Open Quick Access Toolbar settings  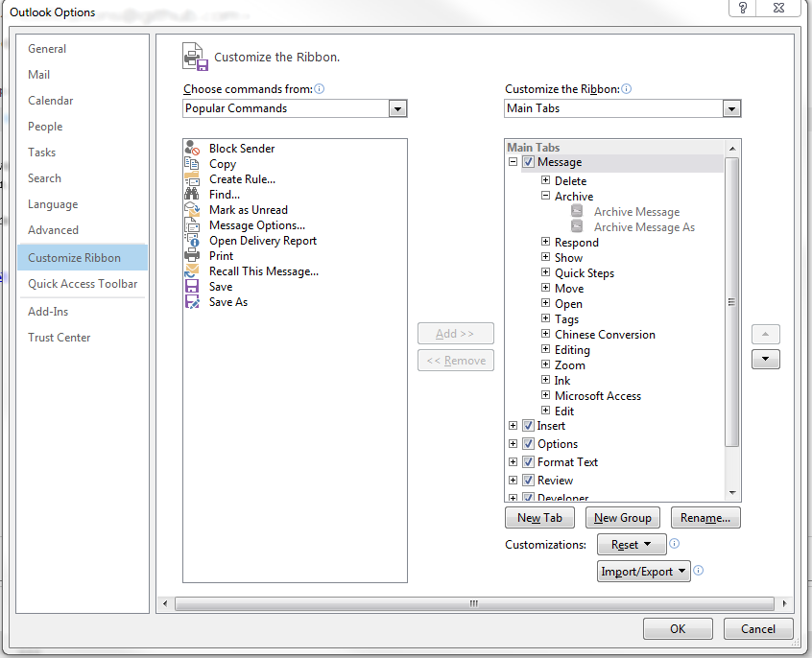click(x=83, y=284)
